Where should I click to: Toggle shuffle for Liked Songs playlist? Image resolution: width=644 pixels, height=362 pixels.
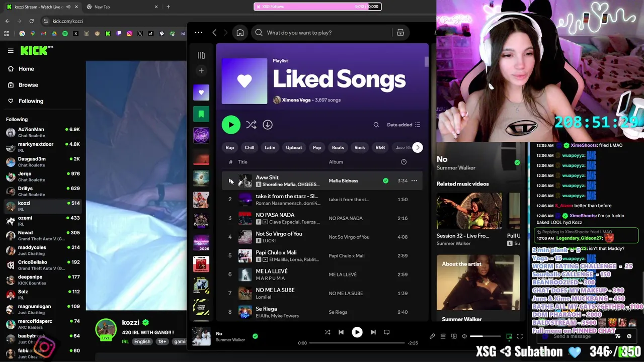(x=251, y=125)
